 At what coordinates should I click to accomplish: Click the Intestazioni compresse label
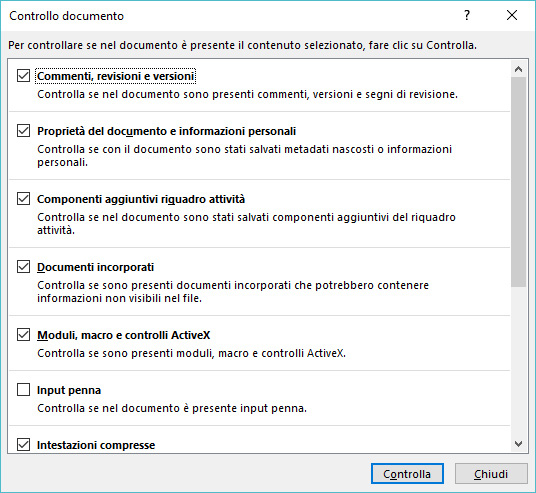pyautogui.click(x=96, y=445)
